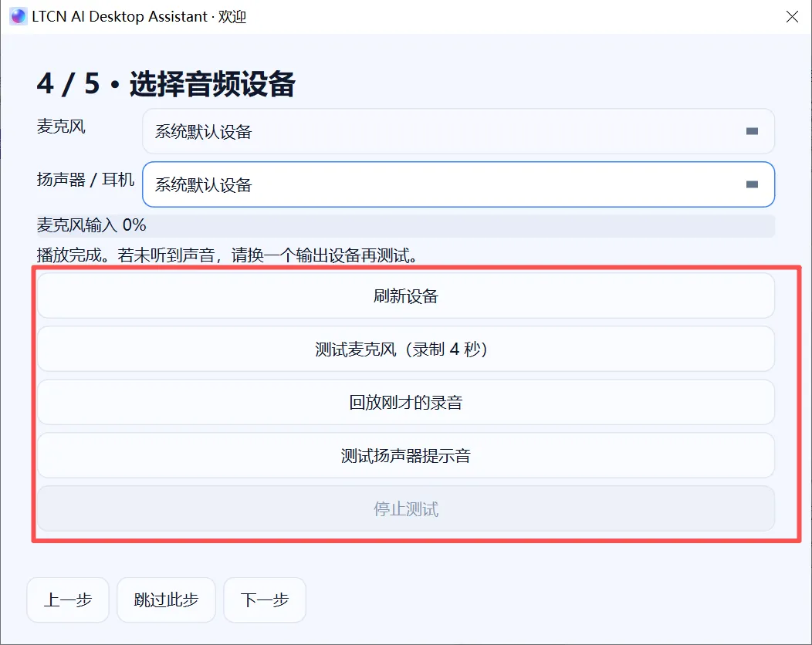Click the 停止测试 button
812x645 pixels.
pyautogui.click(x=406, y=509)
